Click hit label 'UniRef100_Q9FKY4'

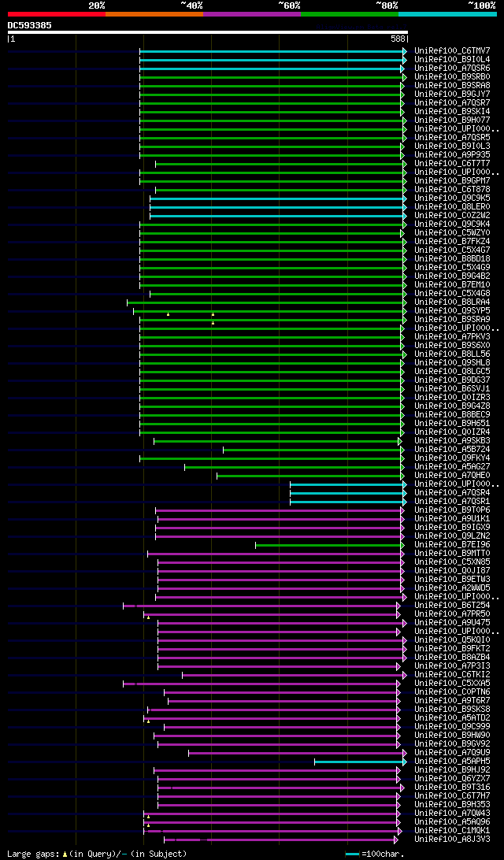[452, 458]
